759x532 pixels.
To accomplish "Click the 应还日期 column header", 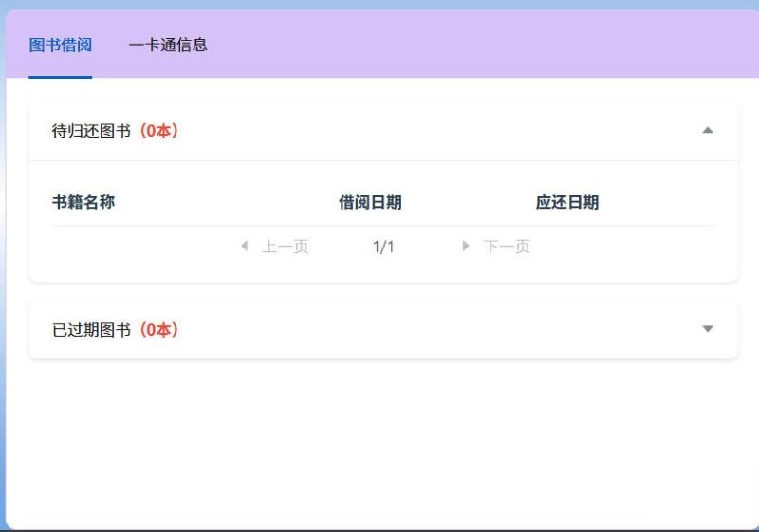I will pos(566,202).
